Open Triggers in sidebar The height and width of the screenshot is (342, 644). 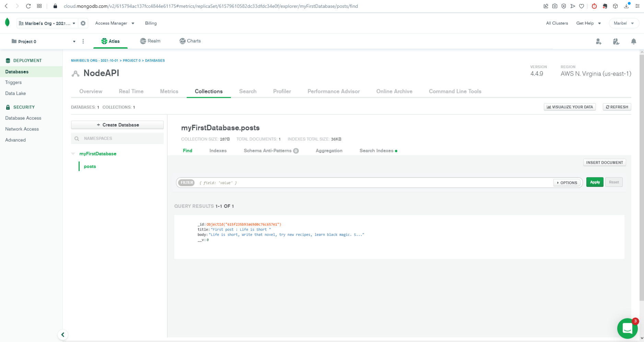[x=13, y=82]
